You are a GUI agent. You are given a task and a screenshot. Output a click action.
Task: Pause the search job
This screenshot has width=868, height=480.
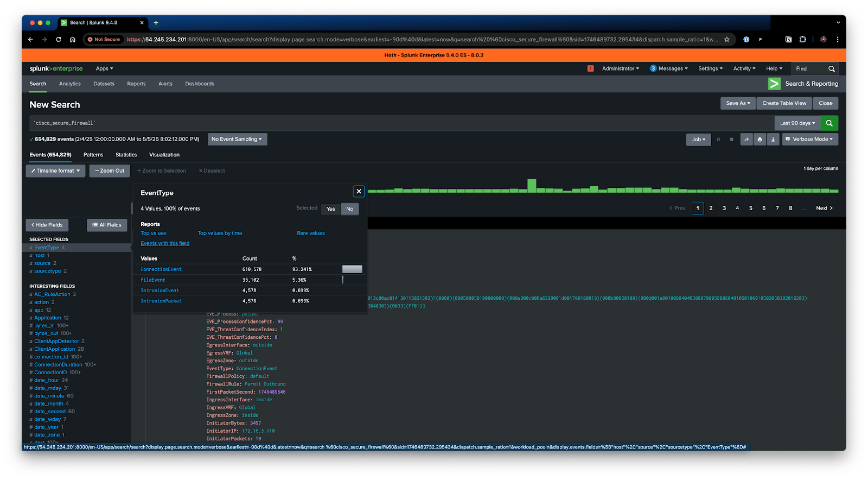click(718, 140)
